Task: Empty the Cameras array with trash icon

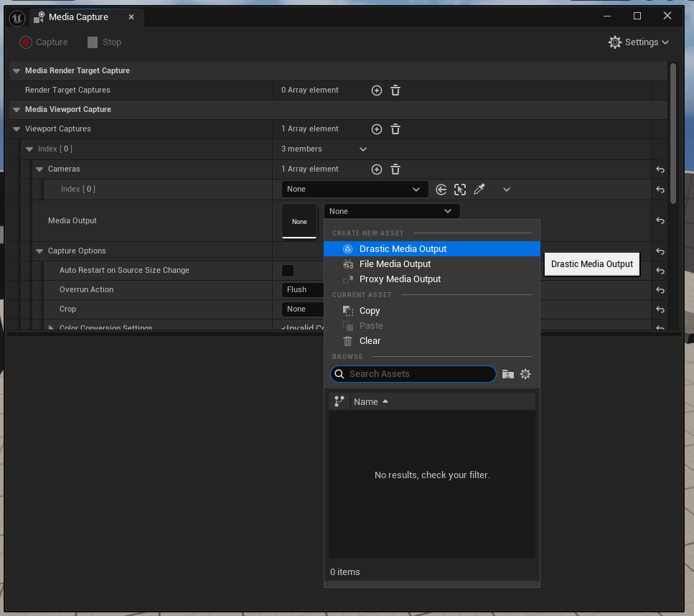Action: [395, 169]
